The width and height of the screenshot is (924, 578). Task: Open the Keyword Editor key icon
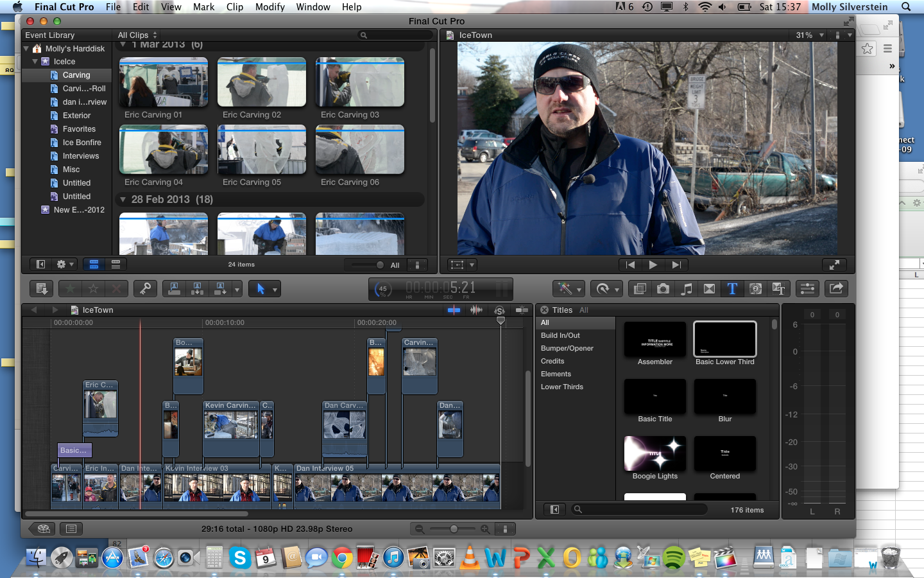[x=146, y=289]
